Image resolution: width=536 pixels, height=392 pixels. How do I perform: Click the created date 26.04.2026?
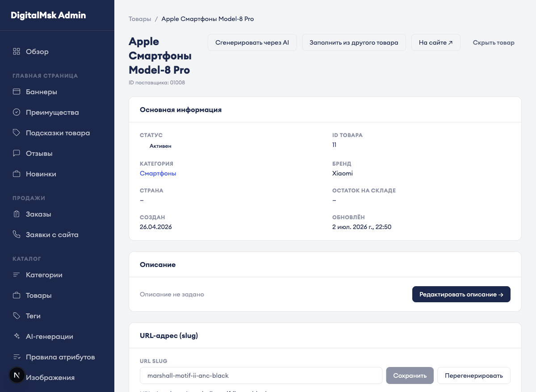(156, 227)
